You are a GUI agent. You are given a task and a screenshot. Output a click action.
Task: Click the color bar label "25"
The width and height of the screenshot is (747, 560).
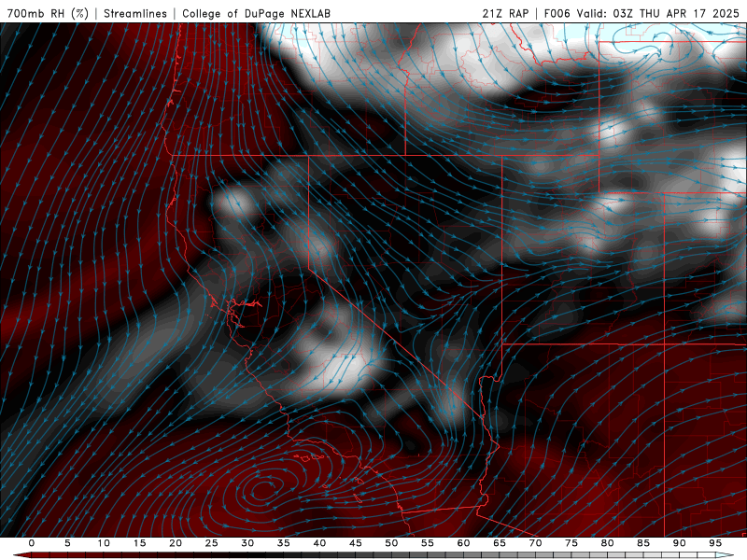click(x=211, y=543)
